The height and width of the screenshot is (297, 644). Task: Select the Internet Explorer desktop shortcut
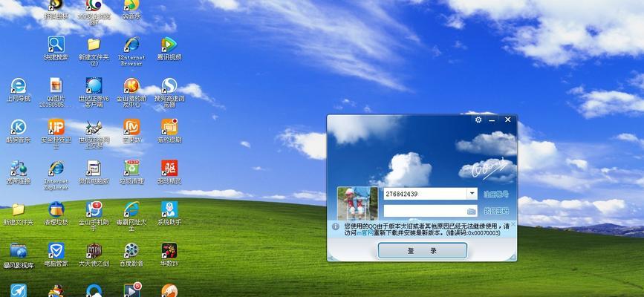point(56,174)
